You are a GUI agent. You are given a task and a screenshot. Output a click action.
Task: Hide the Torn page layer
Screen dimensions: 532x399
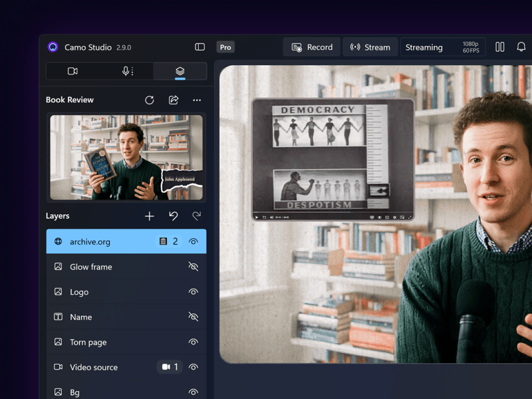(x=194, y=342)
